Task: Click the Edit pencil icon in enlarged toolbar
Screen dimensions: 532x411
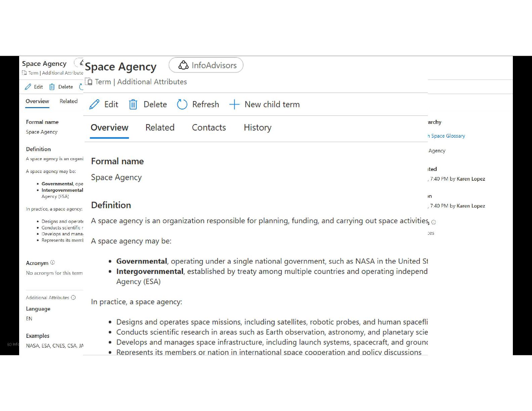Action: tap(94, 104)
